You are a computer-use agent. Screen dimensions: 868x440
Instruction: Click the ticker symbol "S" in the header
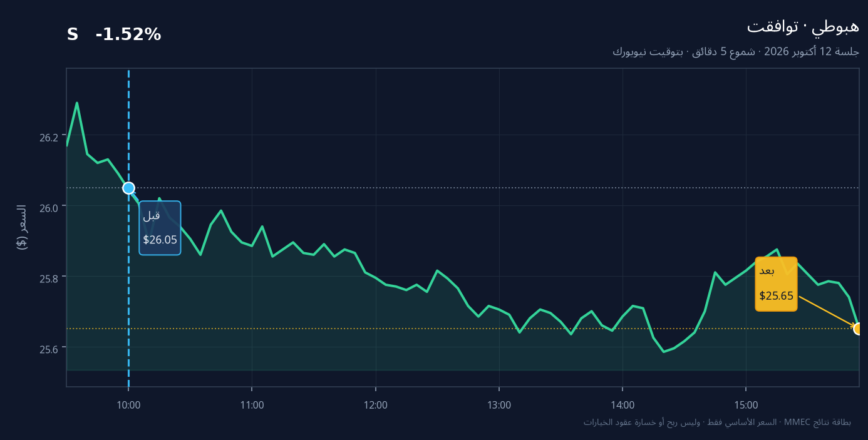point(73,35)
